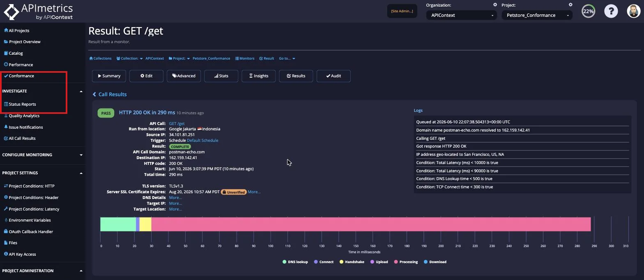Screen dimensions: 644x280
Task: Click the Result breadcrumb
Action: point(267,58)
